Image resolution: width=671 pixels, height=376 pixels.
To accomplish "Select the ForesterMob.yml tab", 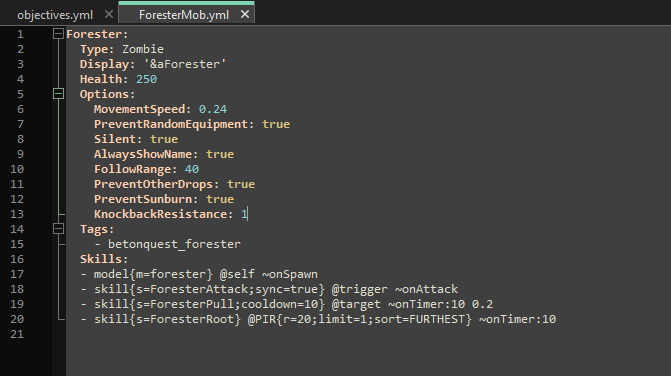I will [184, 15].
